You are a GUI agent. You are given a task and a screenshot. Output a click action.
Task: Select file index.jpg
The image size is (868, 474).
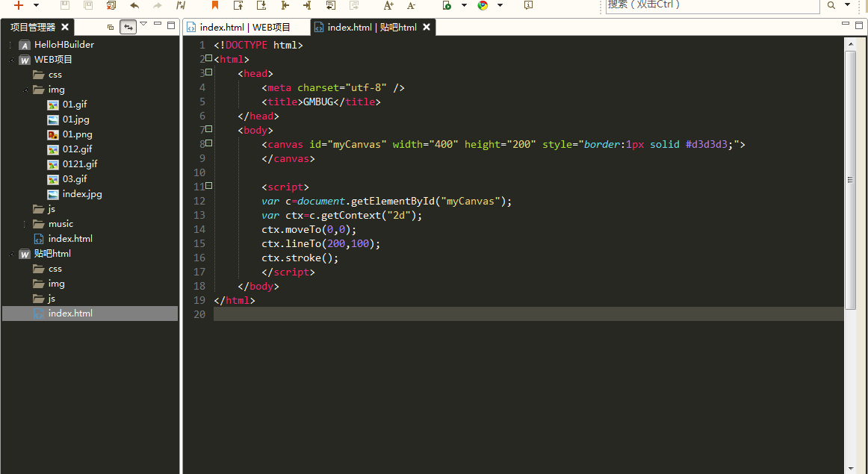click(82, 193)
